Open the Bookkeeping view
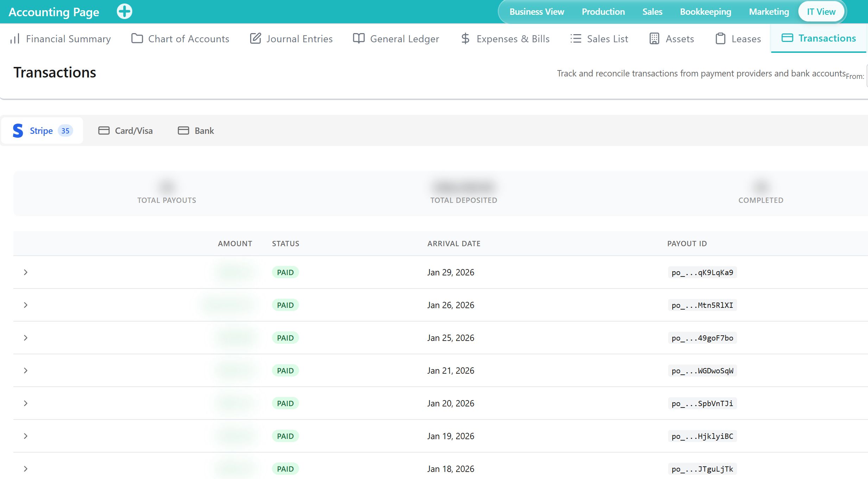868x479 pixels. point(706,12)
